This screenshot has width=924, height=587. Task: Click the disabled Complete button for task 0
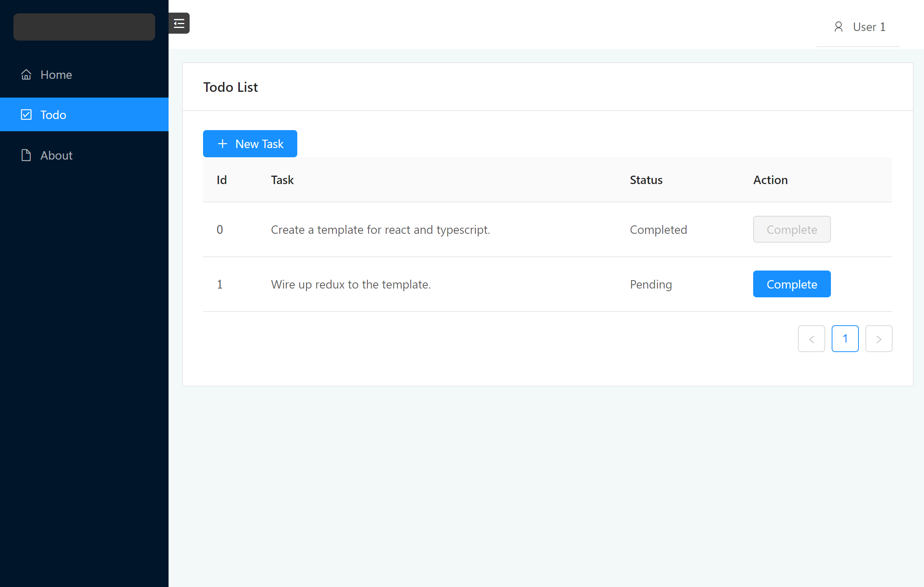[791, 229]
